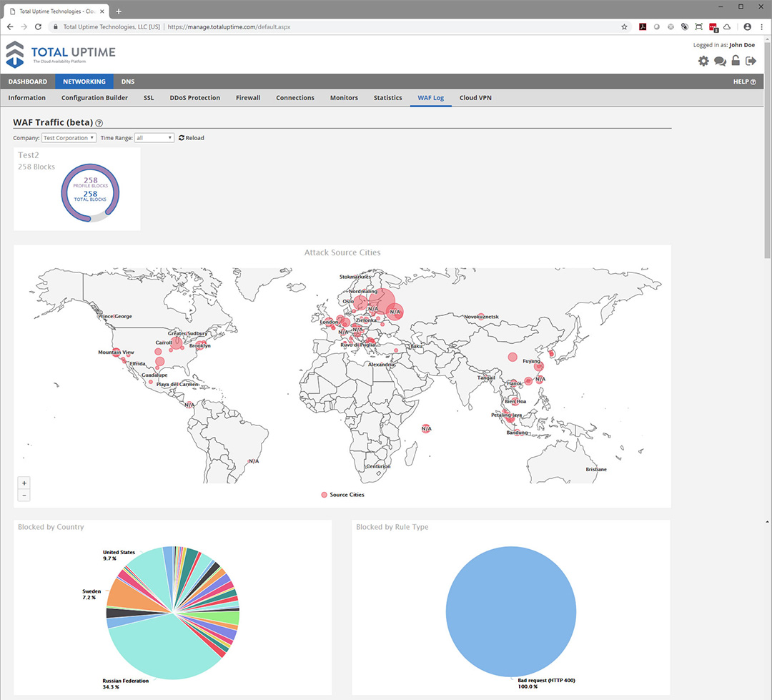Screen dimensions: 772x700
Task: Reload the page with the browser refresh button
Action: coord(38,26)
